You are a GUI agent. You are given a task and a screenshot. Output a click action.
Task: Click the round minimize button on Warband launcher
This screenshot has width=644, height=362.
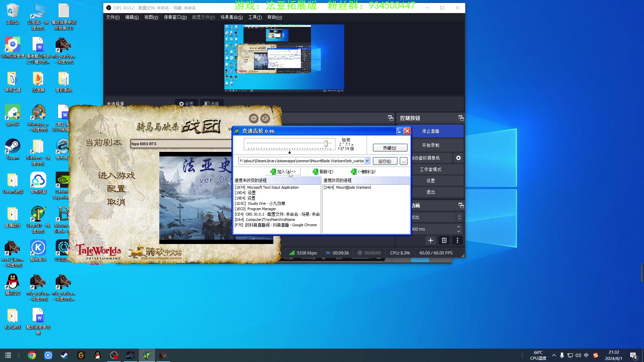(x=254, y=118)
